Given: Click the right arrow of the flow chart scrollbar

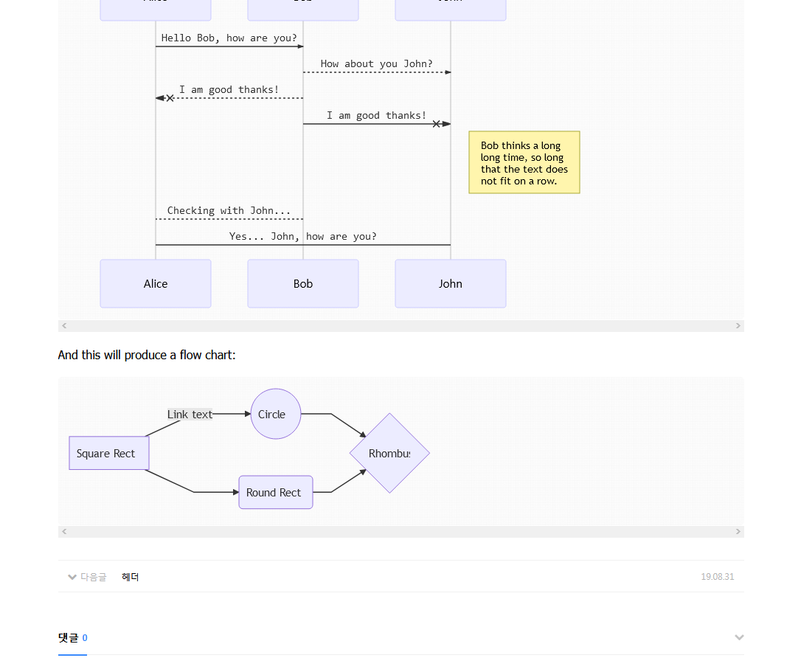Looking at the screenshot, I should coord(738,531).
